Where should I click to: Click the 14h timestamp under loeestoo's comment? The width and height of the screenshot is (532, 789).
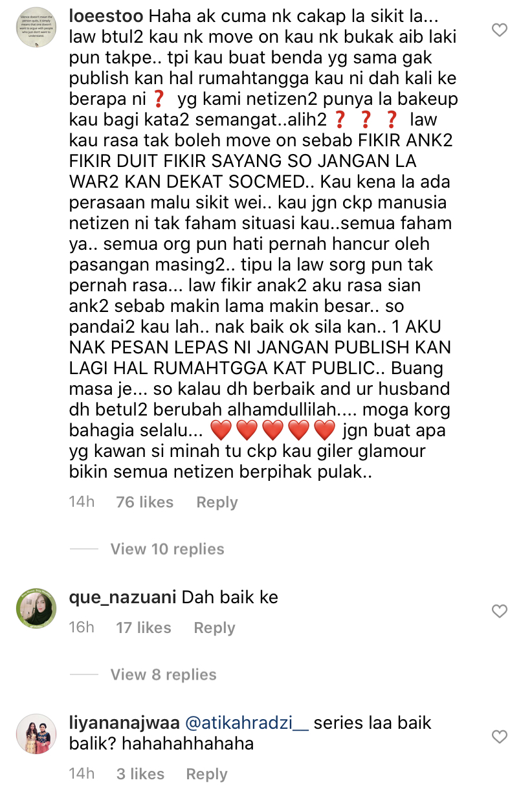click(82, 502)
